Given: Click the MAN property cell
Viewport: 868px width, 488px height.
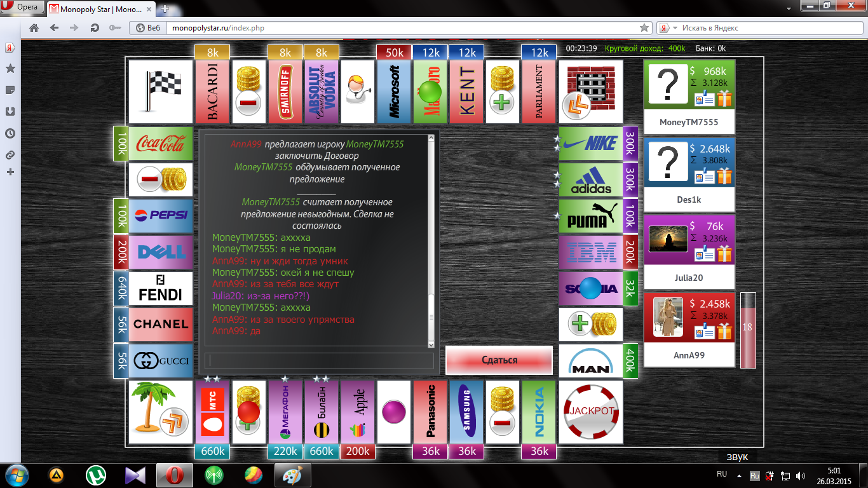Looking at the screenshot, I should (591, 362).
